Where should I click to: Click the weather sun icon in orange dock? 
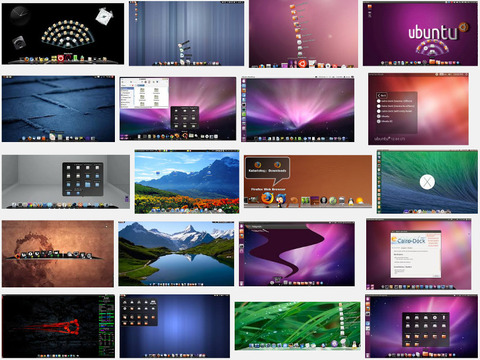coord(360,201)
